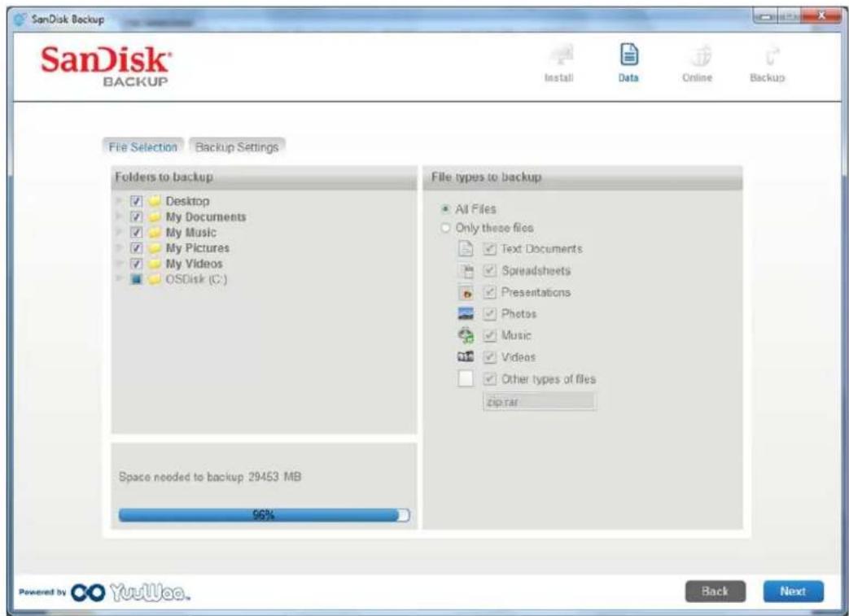Click the Presentations file type icon

tap(466, 292)
